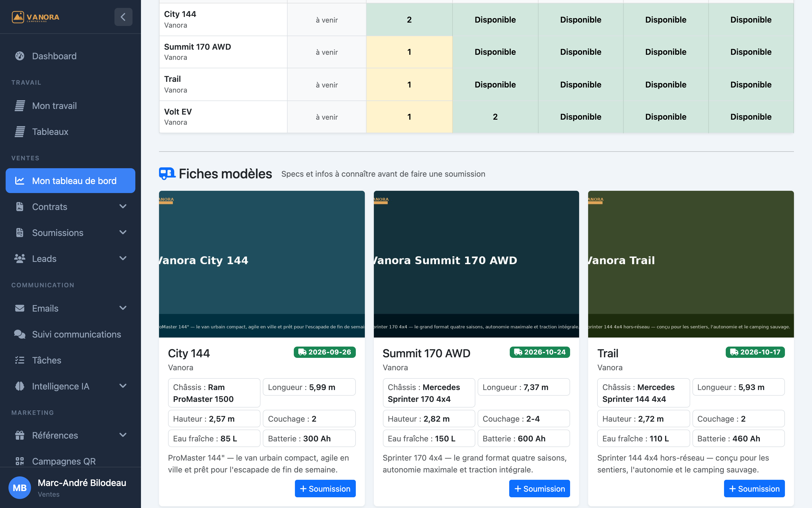Click the Dashboard gauge icon

click(20, 56)
